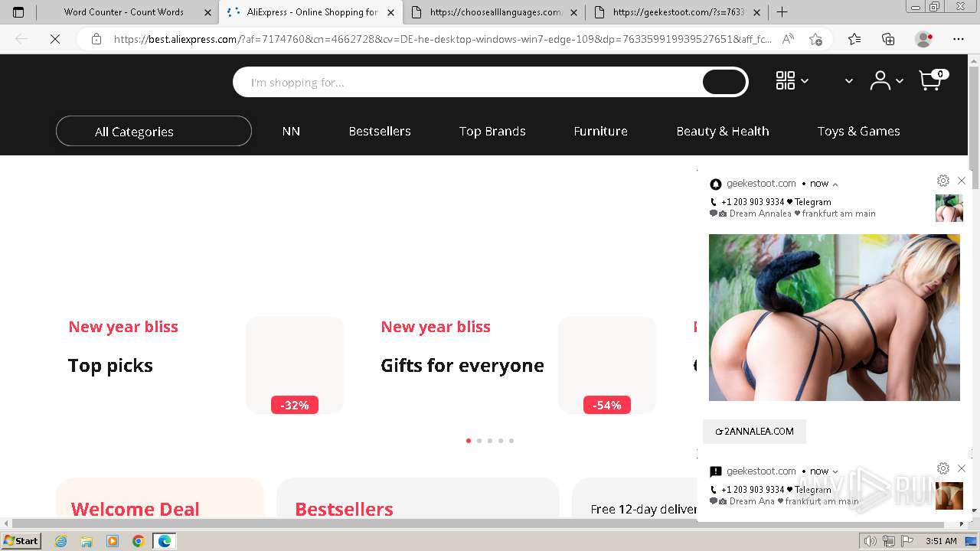980x551 pixels.
Task: Expand the language and currency dropdown arrow
Action: click(848, 81)
